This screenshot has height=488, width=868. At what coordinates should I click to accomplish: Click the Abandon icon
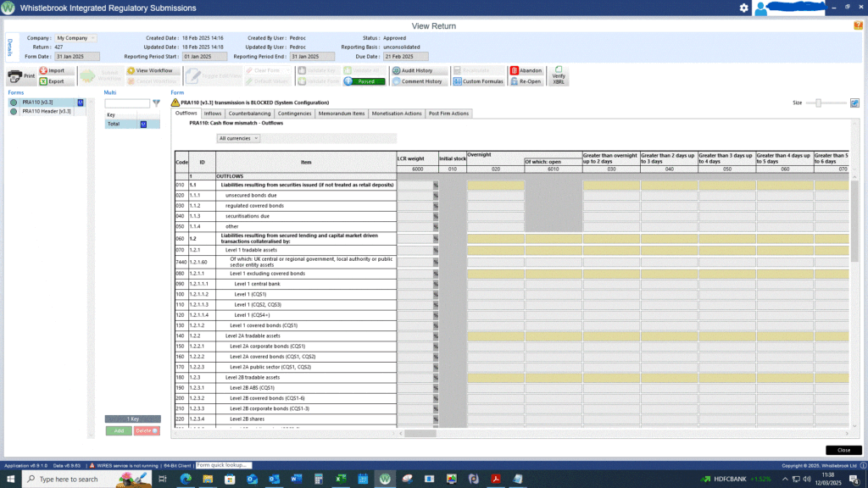(514, 70)
